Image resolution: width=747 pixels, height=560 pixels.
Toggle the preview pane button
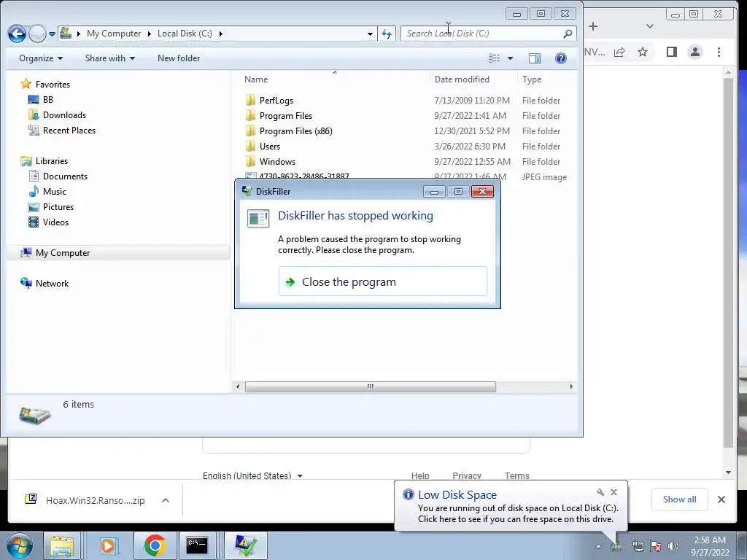(535, 58)
